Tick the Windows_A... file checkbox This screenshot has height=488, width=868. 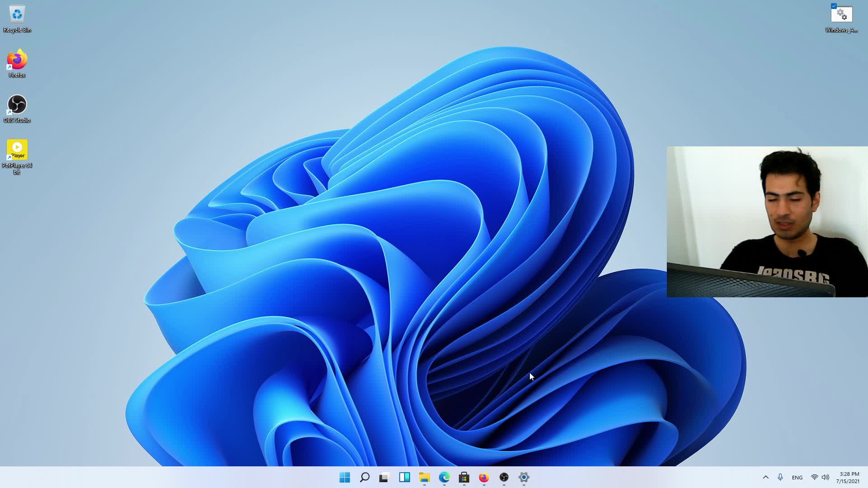[x=834, y=6]
